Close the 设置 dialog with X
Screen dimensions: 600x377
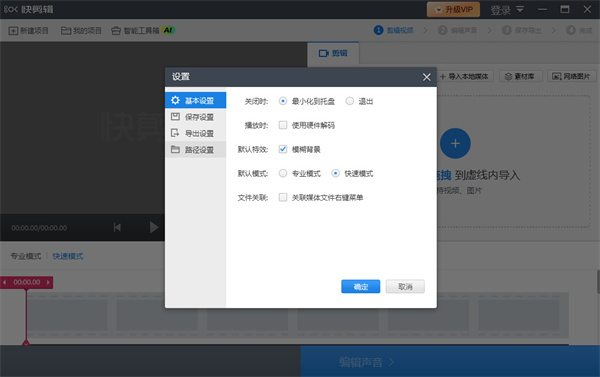[427, 77]
